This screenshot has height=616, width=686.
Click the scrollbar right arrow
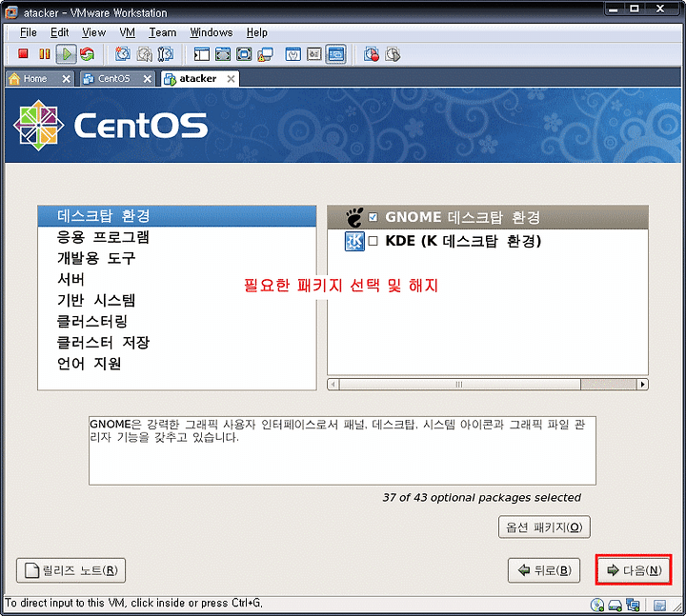pos(642,385)
